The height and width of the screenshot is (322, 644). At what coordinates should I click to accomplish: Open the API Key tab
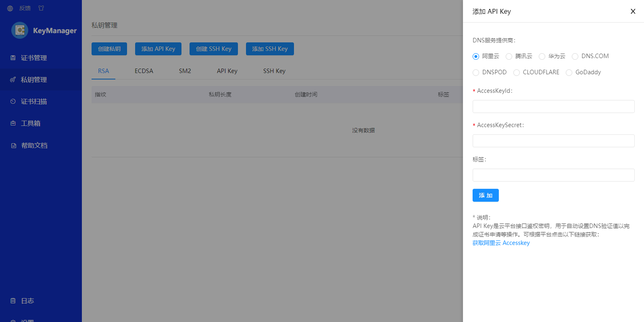(x=227, y=71)
